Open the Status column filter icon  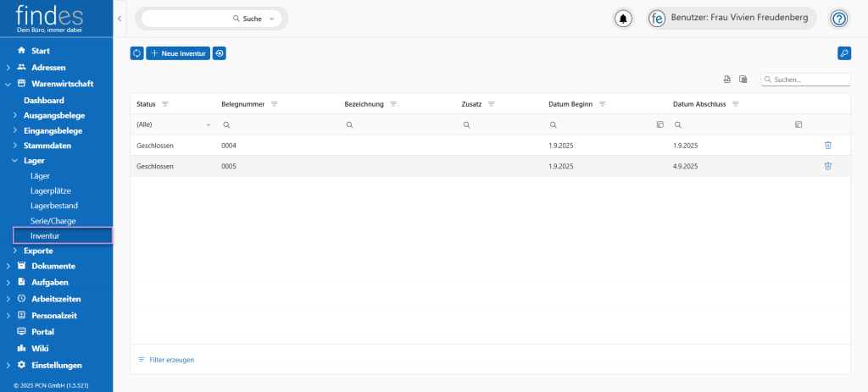[x=165, y=104]
